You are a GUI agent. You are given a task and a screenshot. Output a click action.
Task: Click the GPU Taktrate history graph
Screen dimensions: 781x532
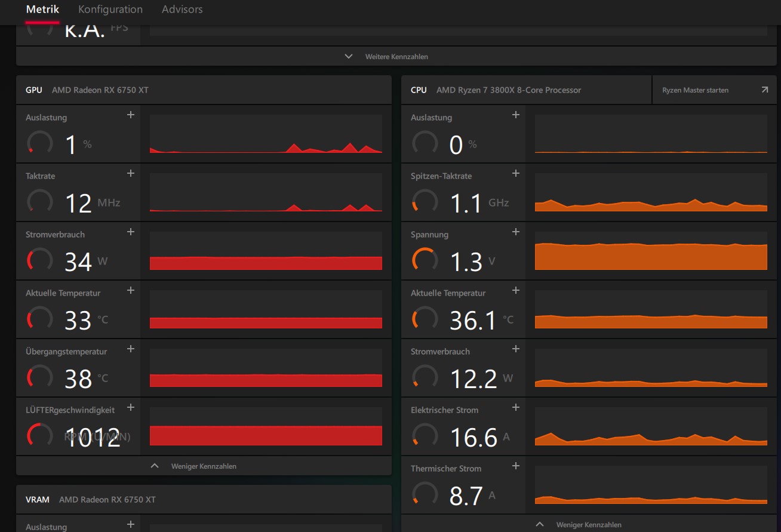click(266, 192)
